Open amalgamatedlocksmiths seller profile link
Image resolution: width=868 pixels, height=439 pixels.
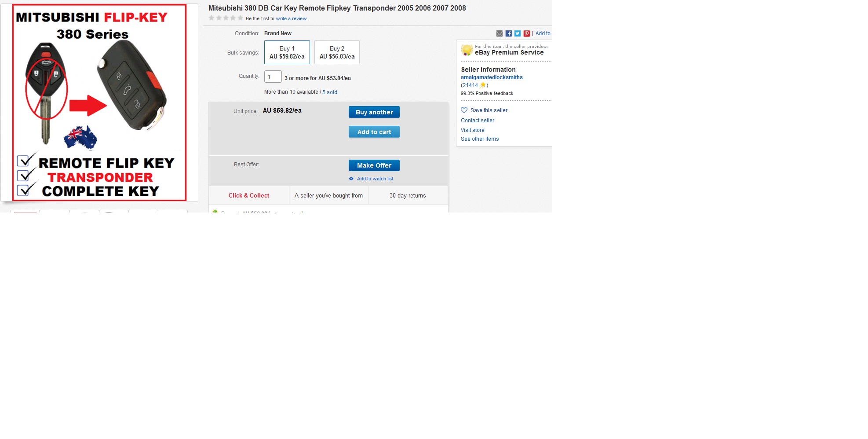click(x=492, y=77)
